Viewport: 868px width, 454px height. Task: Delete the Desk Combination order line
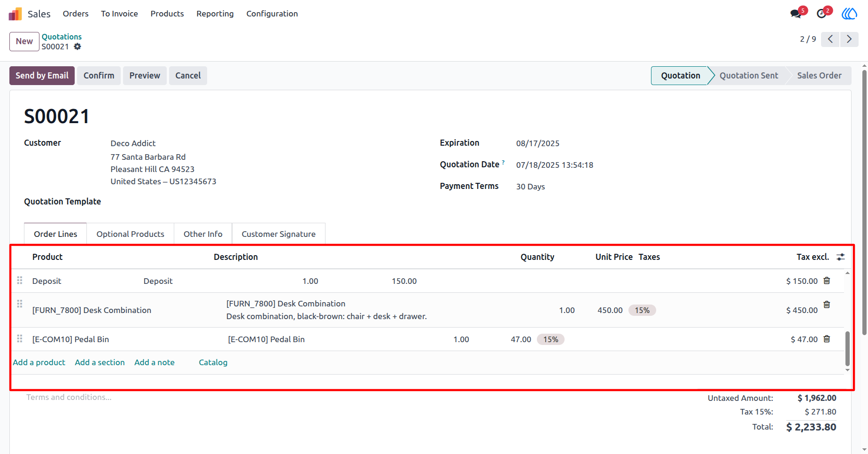827,305
